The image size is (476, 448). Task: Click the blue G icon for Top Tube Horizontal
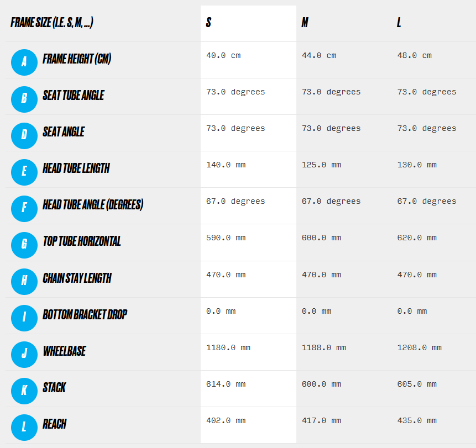pyautogui.click(x=24, y=244)
